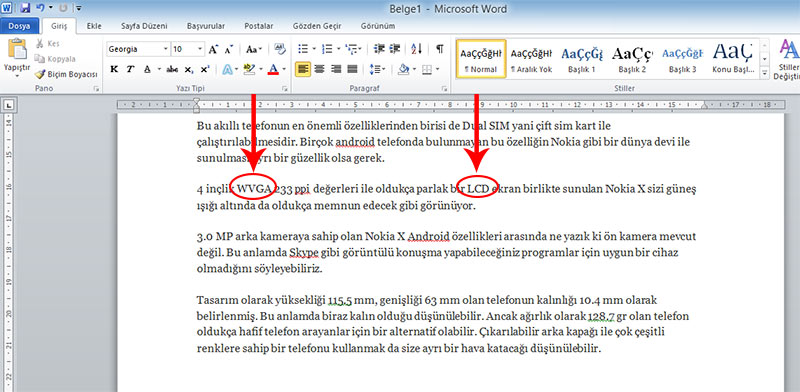Switch to Postalar tab
The height and width of the screenshot is (392, 800).
tap(258, 26)
